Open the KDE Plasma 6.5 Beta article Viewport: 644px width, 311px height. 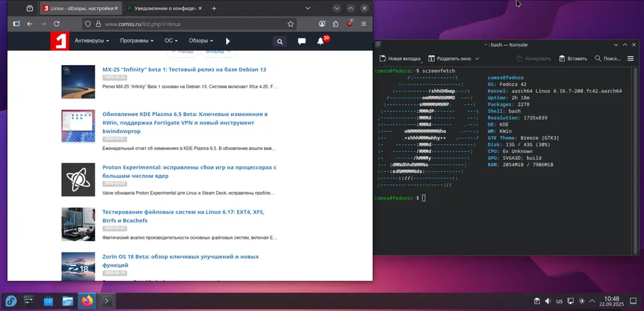185,122
